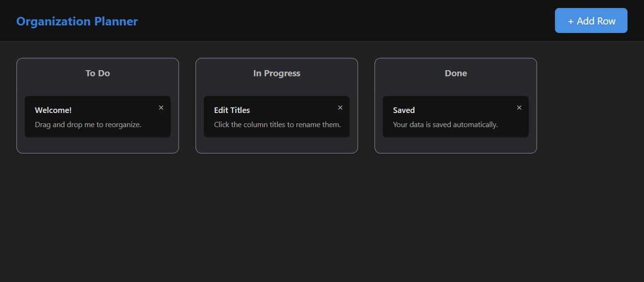The image size is (644, 282).
Task: Click the Edit Titles card heading
Action: [x=232, y=110]
